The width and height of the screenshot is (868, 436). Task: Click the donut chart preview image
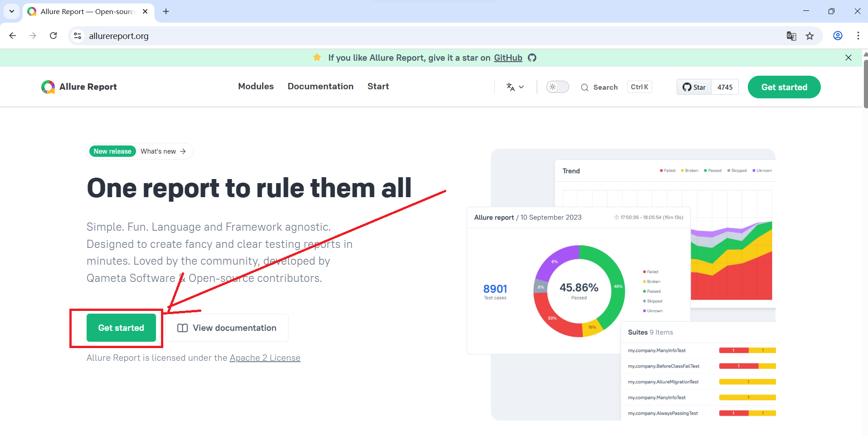tap(579, 291)
